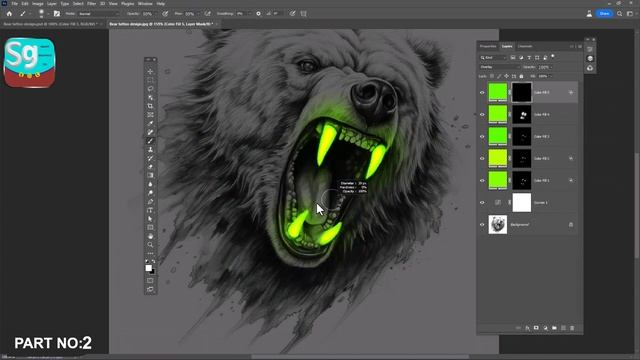Toggle brush settings panel icon
Viewport: 640px width, 360px height.
tap(57, 13)
